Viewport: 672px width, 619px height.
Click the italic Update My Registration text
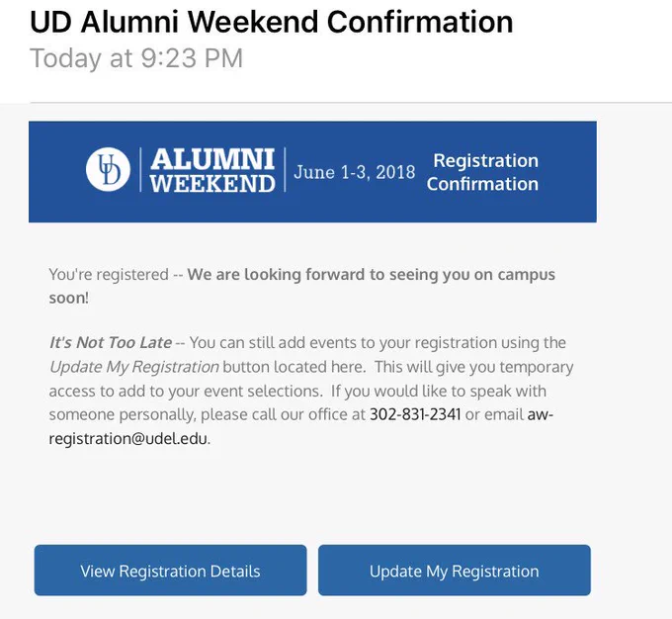134,367
